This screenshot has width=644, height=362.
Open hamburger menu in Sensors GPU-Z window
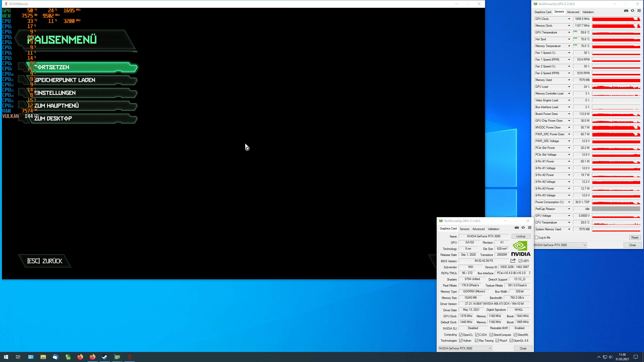[639, 11]
